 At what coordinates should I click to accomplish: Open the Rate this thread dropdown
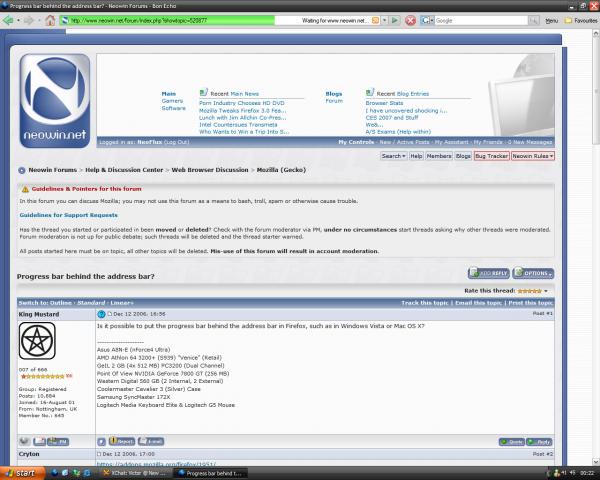point(546,291)
